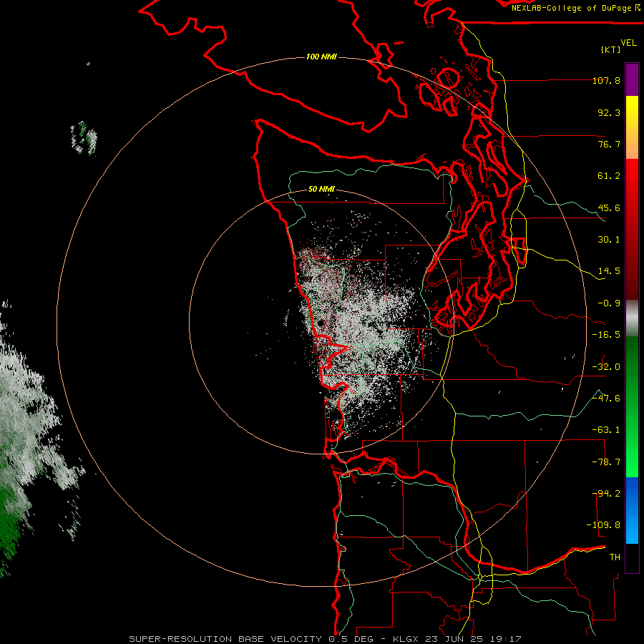Image resolution: width=644 pixels, height=644 pixels.
Task: Click the Super-Resolution Base Velocity caption
Action: (x=325, y=639)
